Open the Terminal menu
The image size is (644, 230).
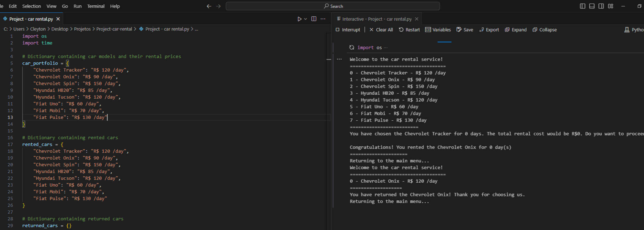tap(96, 6)
